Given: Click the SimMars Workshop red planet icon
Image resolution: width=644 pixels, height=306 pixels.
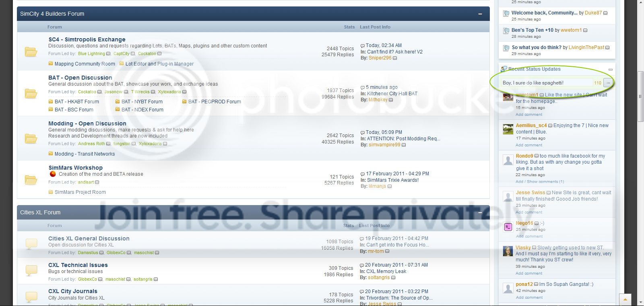Looking at the screenshot, I should [53, 174].
